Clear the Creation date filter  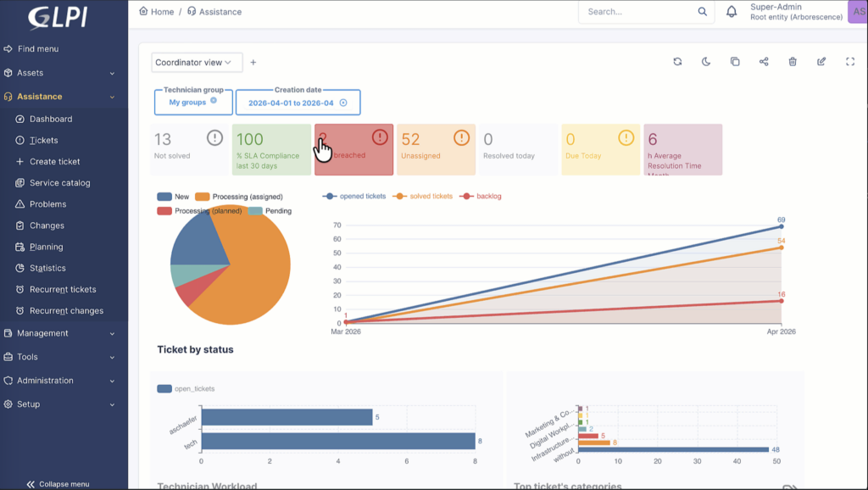343,103
